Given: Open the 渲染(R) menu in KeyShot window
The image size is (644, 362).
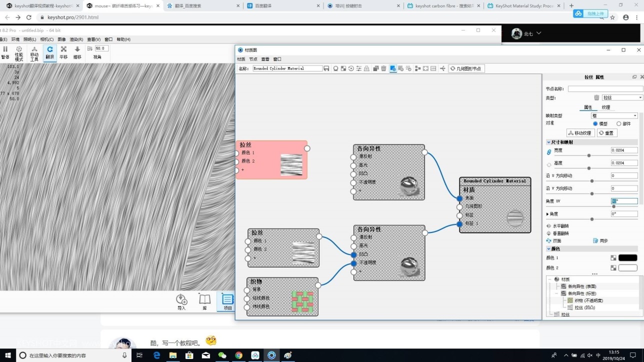Looking at the screenshot, I should tap(76, 39).
